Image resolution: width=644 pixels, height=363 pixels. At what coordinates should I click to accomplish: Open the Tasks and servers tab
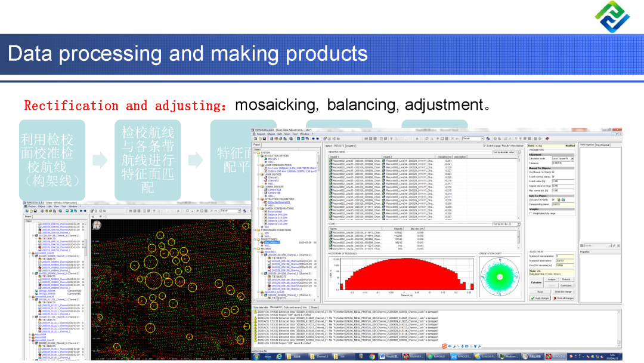click(292, 307)
